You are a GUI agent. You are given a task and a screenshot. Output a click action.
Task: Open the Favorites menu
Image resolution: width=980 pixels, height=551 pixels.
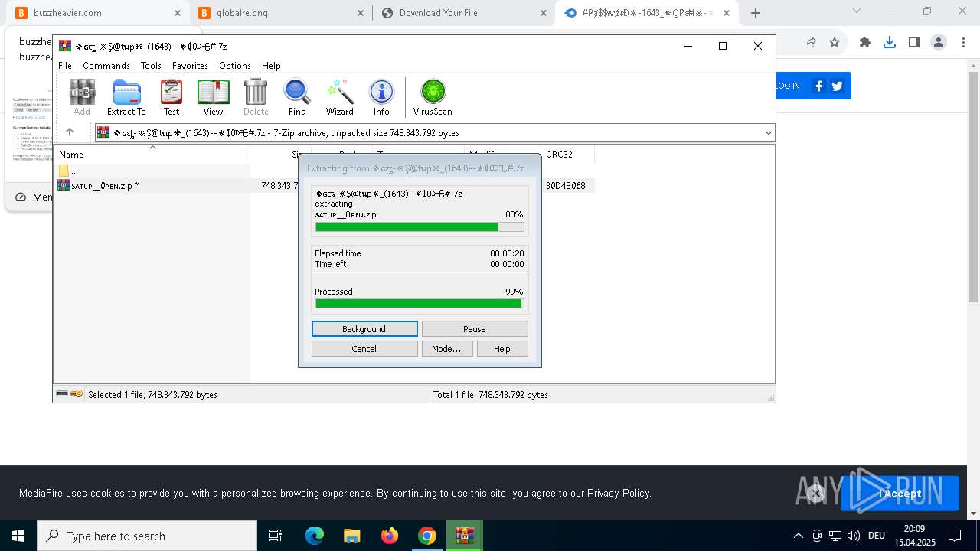pyautogui.click(x=190, y=66)
